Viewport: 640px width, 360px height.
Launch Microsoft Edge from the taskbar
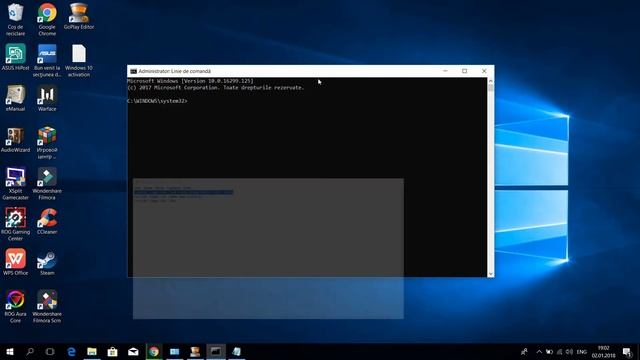point(71,351)
